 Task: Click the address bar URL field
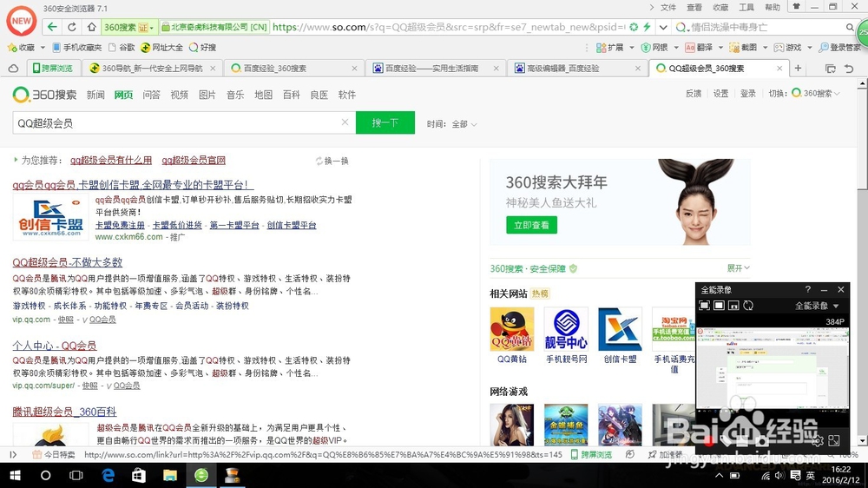[x=449, y=27]
